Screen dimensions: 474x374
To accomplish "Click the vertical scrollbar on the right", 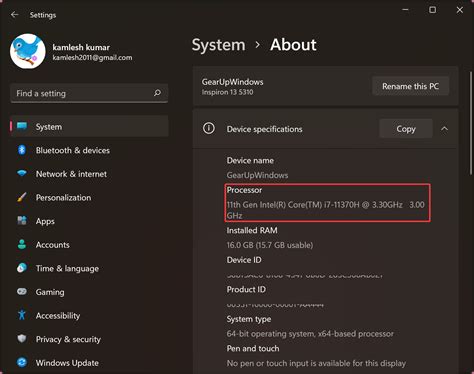I will 471,123.
